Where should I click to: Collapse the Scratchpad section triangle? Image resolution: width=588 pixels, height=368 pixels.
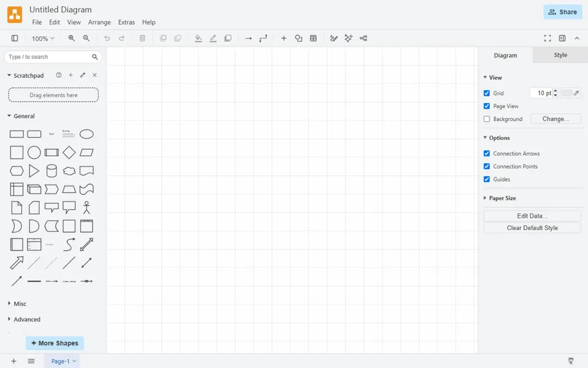(x=9, y=75)
